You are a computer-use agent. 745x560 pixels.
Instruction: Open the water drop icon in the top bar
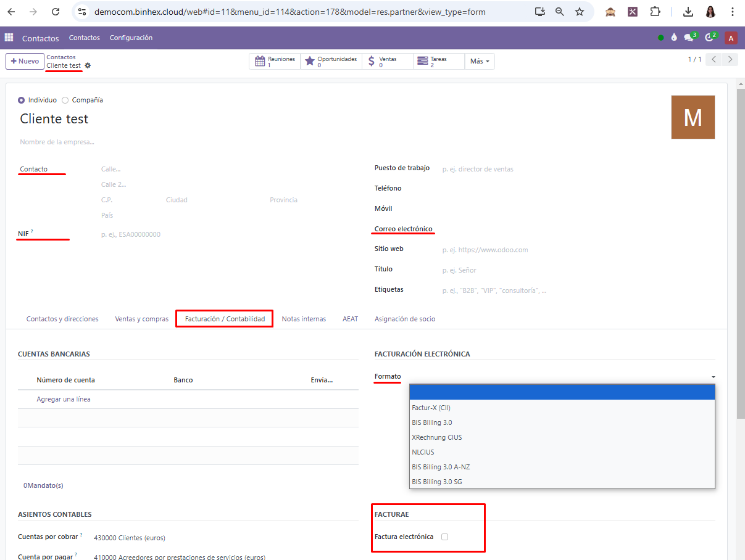click(x=674, y=38)
